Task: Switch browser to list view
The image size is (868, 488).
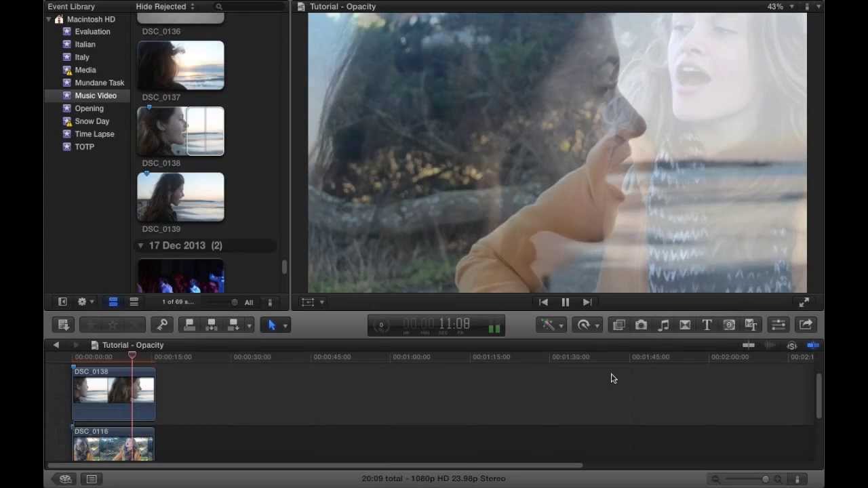Action: [134, 302]
